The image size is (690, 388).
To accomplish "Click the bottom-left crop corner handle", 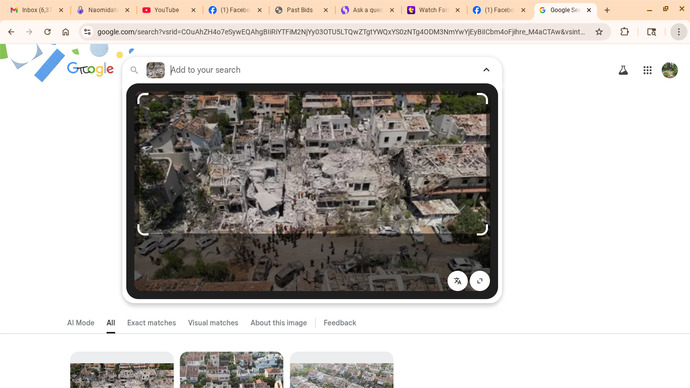I will [143, 230].
